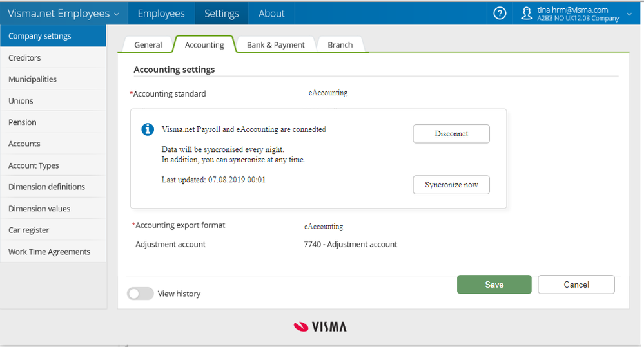Select Account Types in sidebar
This screenshot has width=644, height=347.
click(x=53, y=165)
